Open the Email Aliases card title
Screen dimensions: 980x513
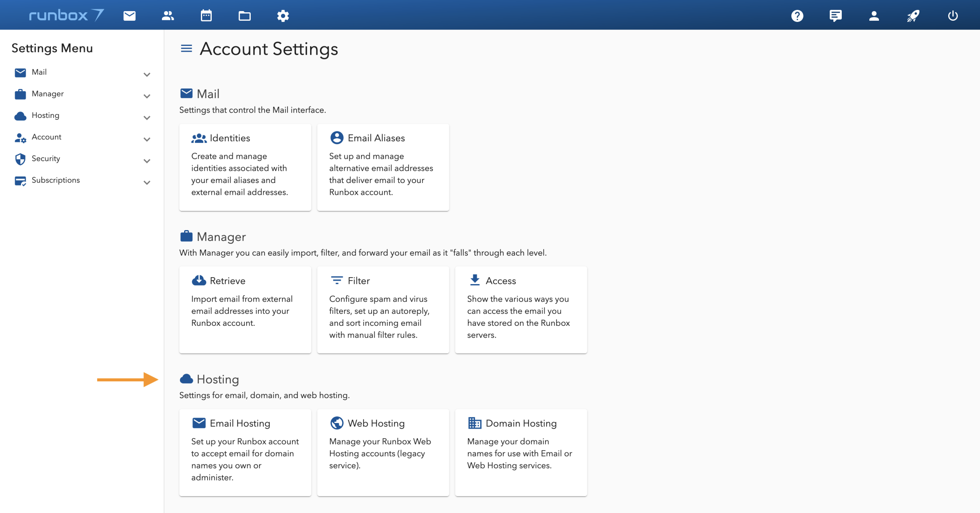(x=376, y=138)
